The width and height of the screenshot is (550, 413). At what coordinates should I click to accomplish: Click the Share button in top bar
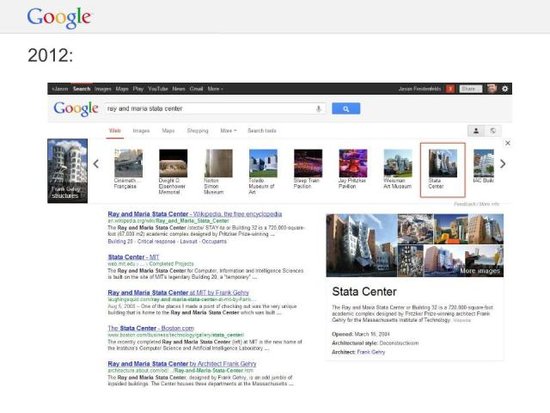[471, 89]
